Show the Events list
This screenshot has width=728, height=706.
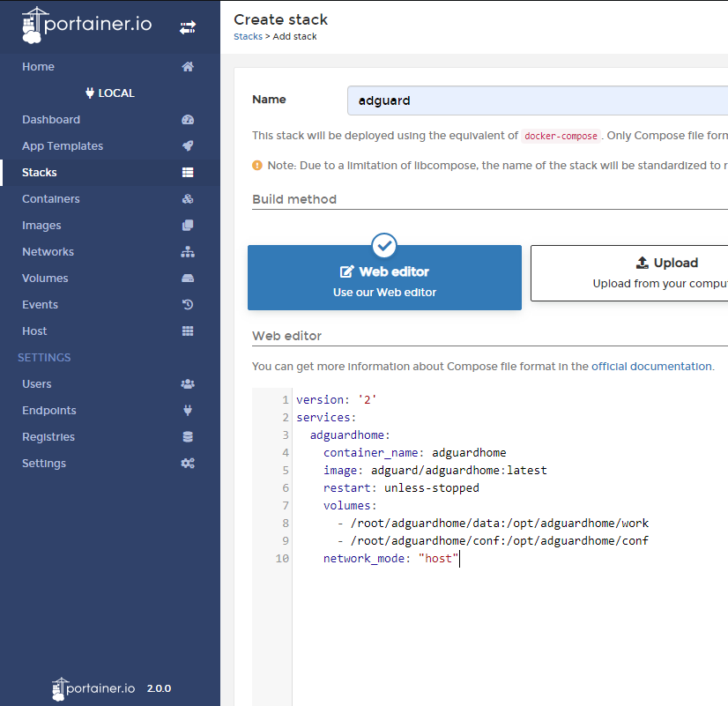(40, 304)
